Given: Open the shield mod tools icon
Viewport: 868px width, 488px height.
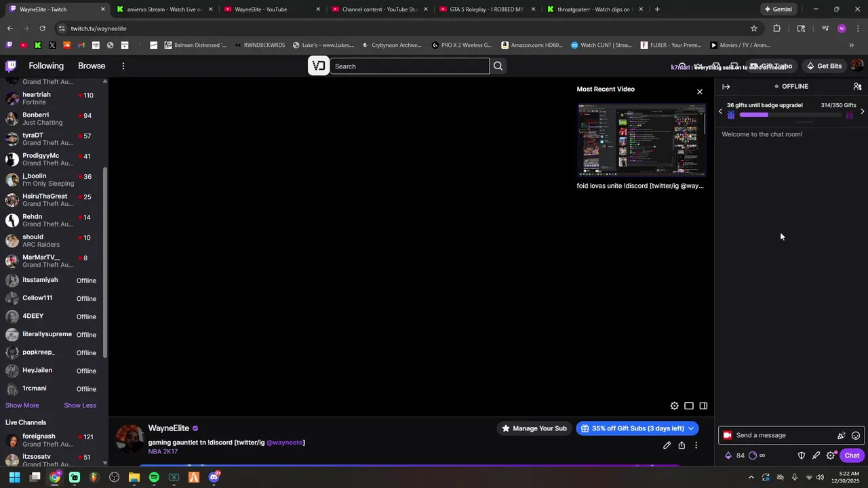Looking at the screenshot, I should [801, 455].
